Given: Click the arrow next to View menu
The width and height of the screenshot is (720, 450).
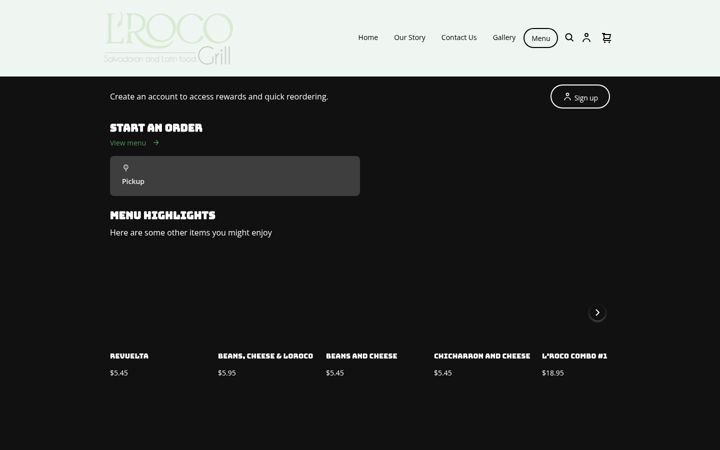Looking at the screenshot, I should [156, 143].
